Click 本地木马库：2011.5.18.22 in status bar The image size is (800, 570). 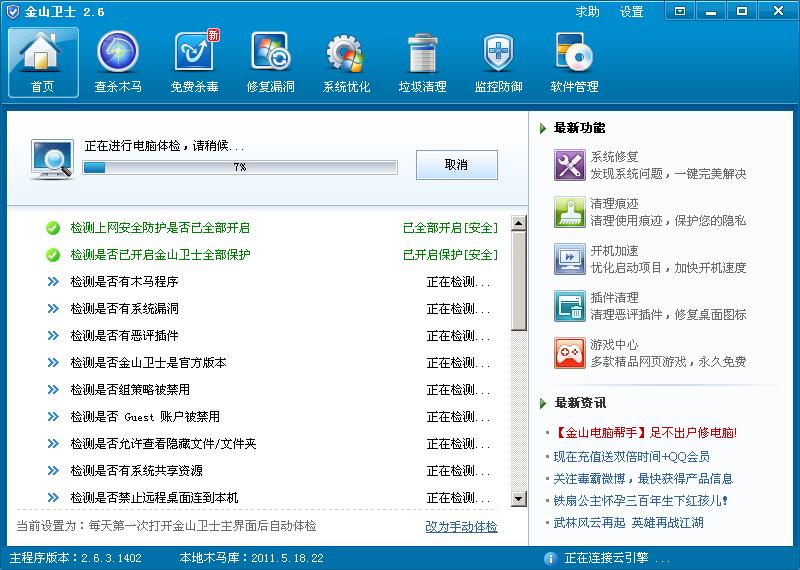252,558
